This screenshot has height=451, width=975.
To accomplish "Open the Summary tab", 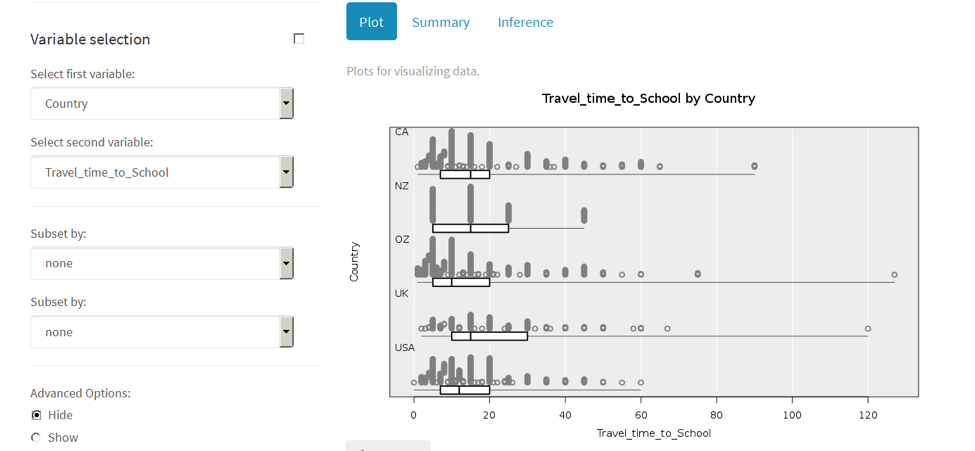I will pos(440,22).
